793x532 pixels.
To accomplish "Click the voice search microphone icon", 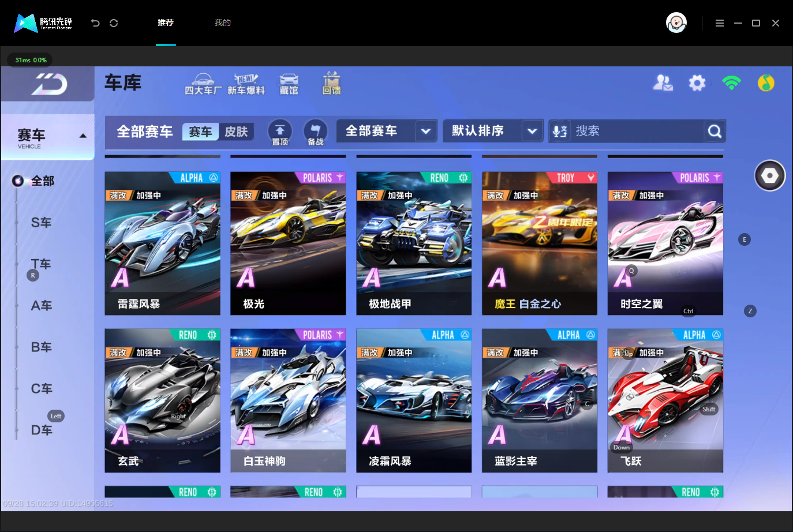I will coord(560,131).
